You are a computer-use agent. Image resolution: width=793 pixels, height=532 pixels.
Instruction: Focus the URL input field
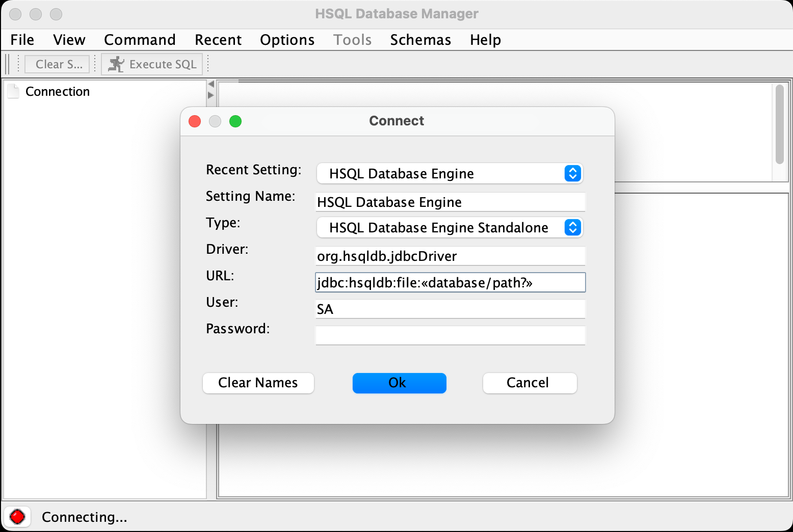[x=450, y=283]
